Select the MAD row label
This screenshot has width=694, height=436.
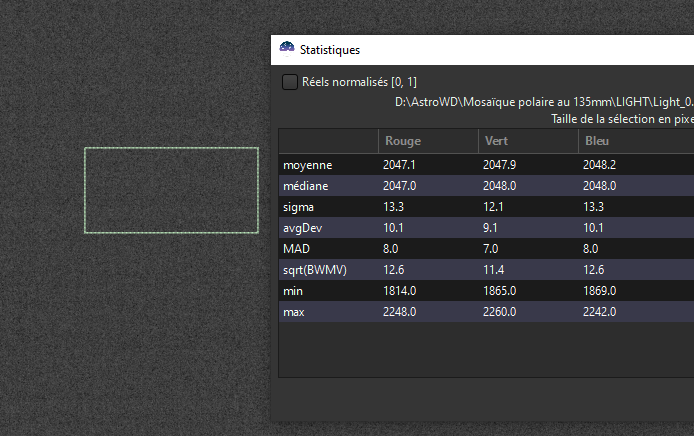296,249
